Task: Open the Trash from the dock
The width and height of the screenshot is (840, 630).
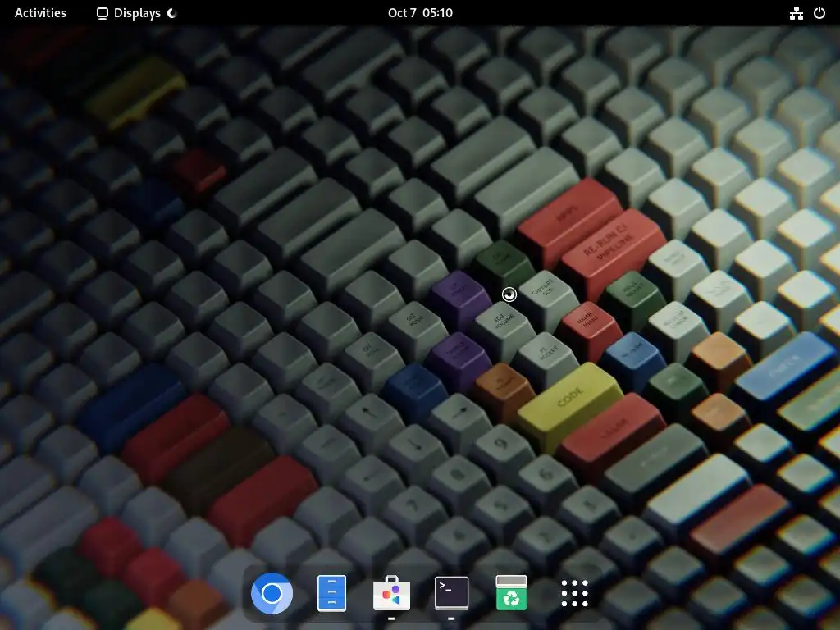Action: 512,593
